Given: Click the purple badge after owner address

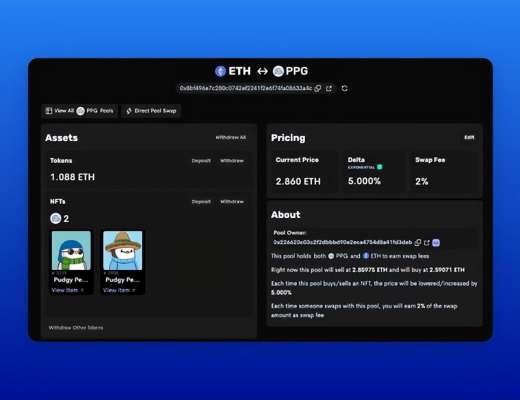Looking at the screenshot, I should coord(436,243).
